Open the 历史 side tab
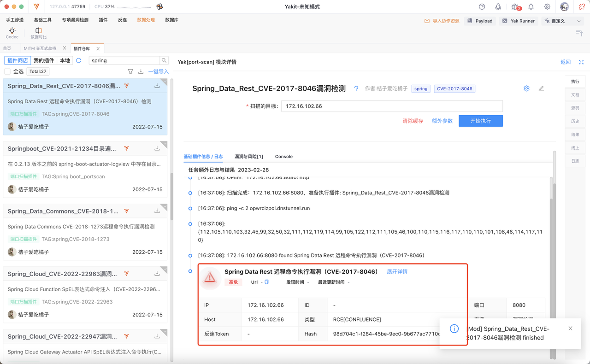 tap(575, 121)
